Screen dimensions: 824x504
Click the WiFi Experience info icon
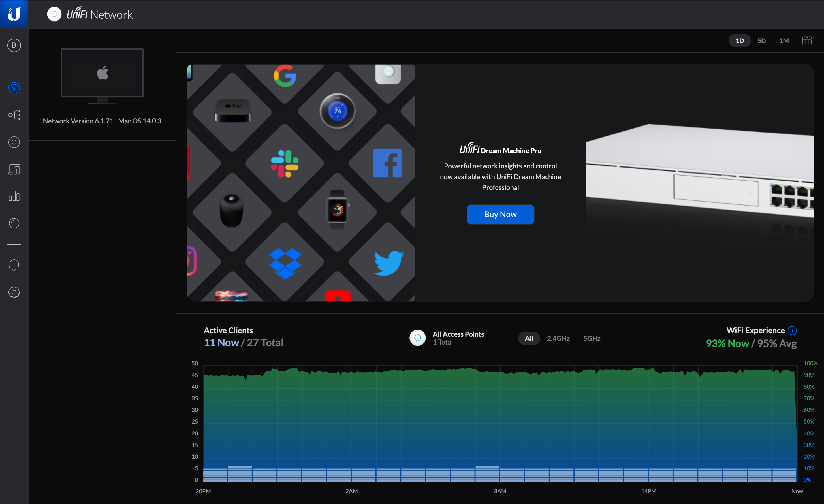coord(792,330)
